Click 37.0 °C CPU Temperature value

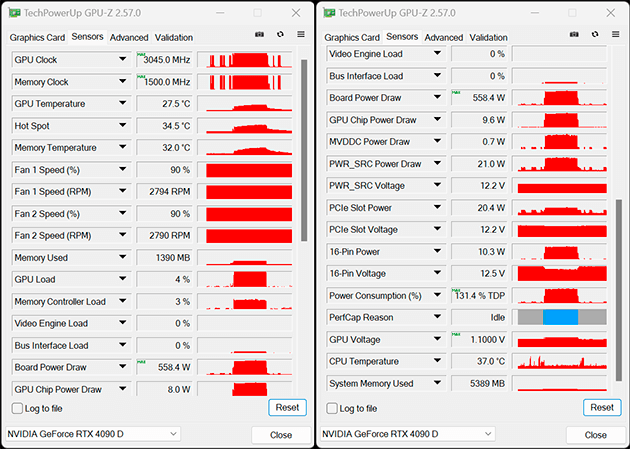tap(479, 361)
